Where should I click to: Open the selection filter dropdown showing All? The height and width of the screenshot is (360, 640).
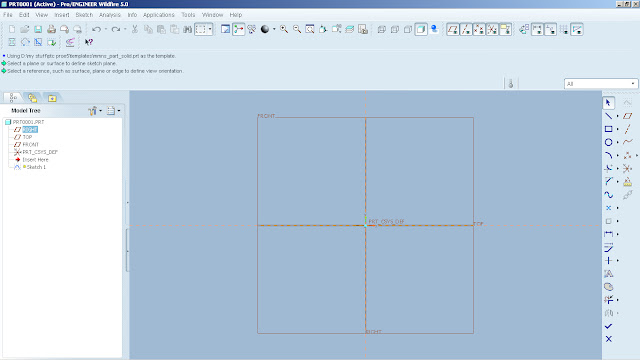(600, 84)
